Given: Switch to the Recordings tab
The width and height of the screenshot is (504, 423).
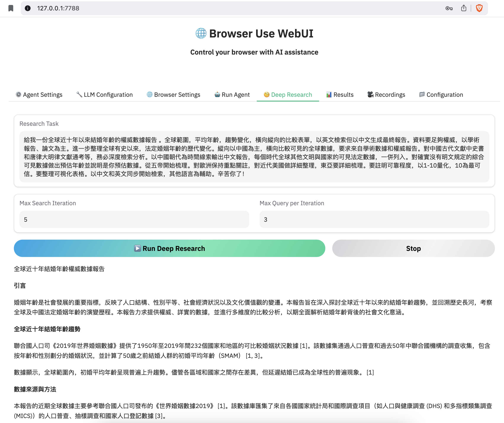Looking at the screenshot, I should (386, 95).
